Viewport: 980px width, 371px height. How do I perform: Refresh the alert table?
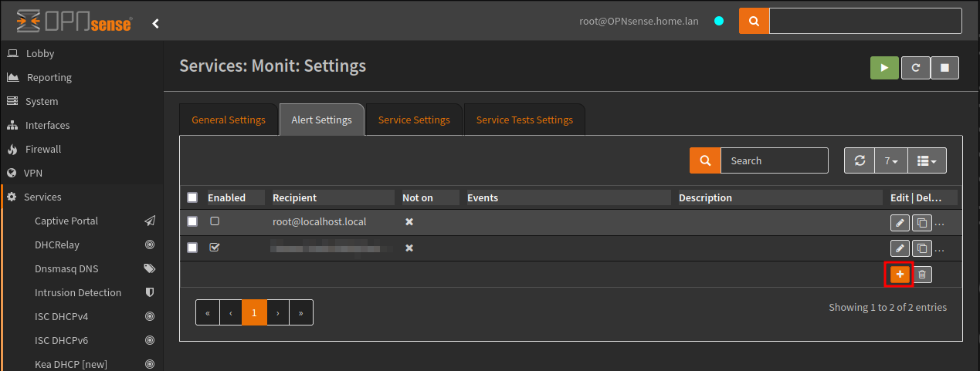click(x=860, y=160)
